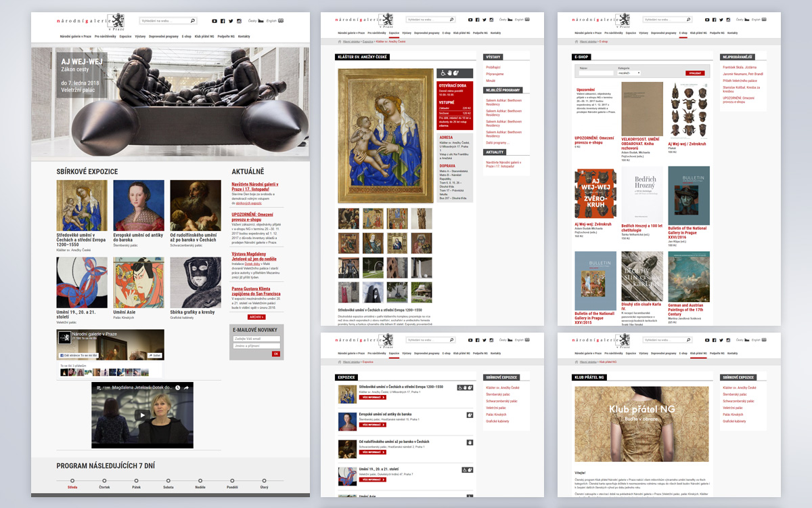Open the Kategorie dropdown on the E-shop page
The height and width of the screenshot is (508, 812).
point(630,72)
